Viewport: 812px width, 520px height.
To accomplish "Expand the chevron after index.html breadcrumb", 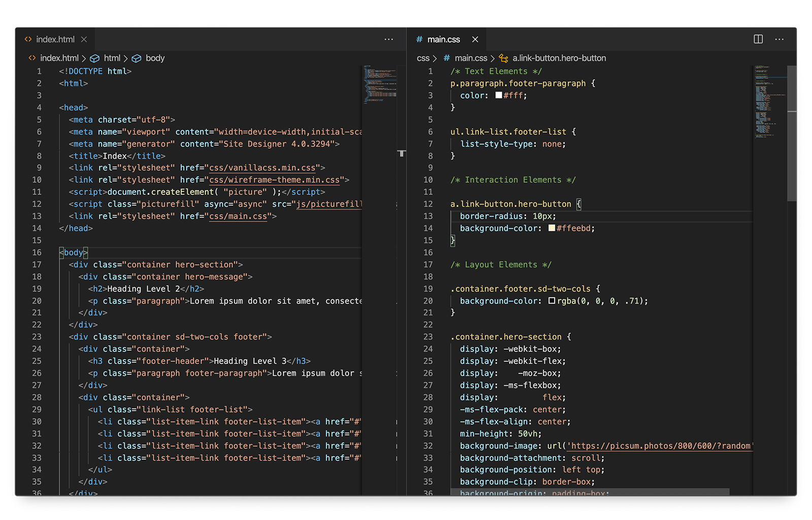I will tap(84, 58).
